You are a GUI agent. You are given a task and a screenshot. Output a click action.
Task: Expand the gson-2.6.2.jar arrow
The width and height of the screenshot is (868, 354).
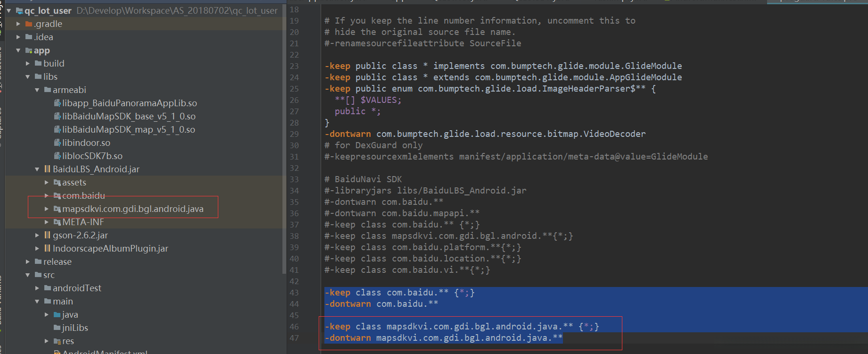click(x=37, y=235)
